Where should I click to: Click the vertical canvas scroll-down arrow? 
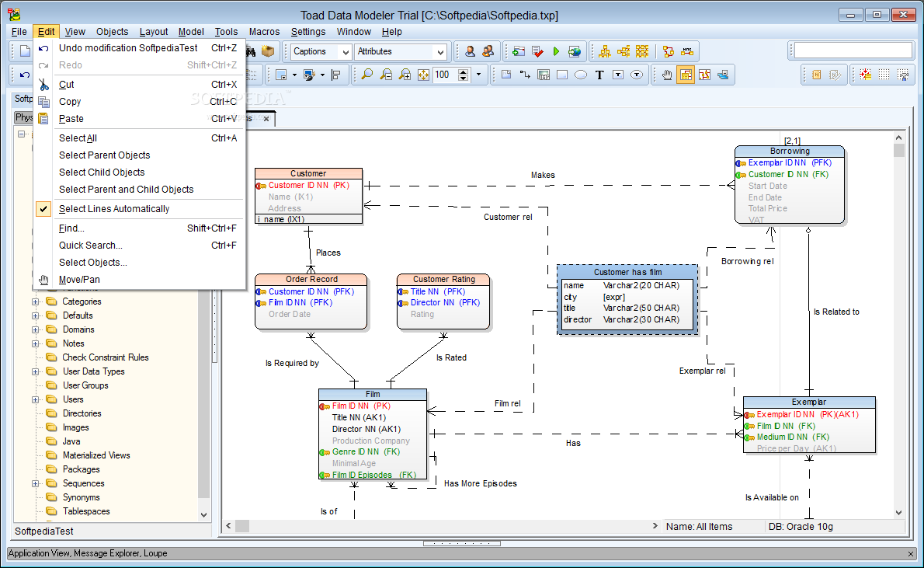pyautogui.click(x=898, y=513)
